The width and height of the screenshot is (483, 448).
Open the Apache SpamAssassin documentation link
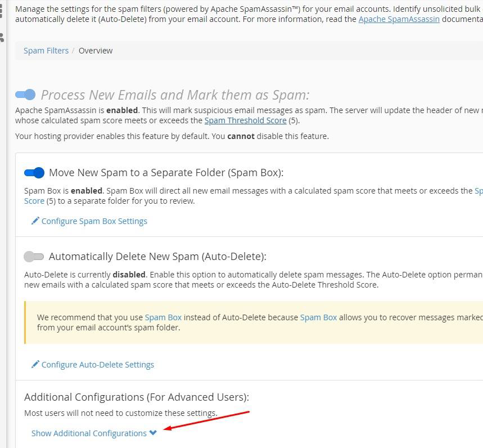(399, 19)
